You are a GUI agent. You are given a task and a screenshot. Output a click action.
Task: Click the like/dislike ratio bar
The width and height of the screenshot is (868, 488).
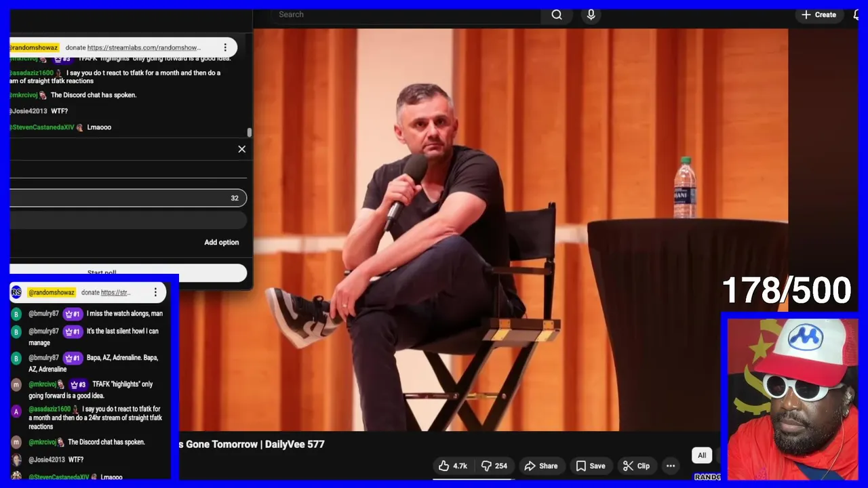473,479
